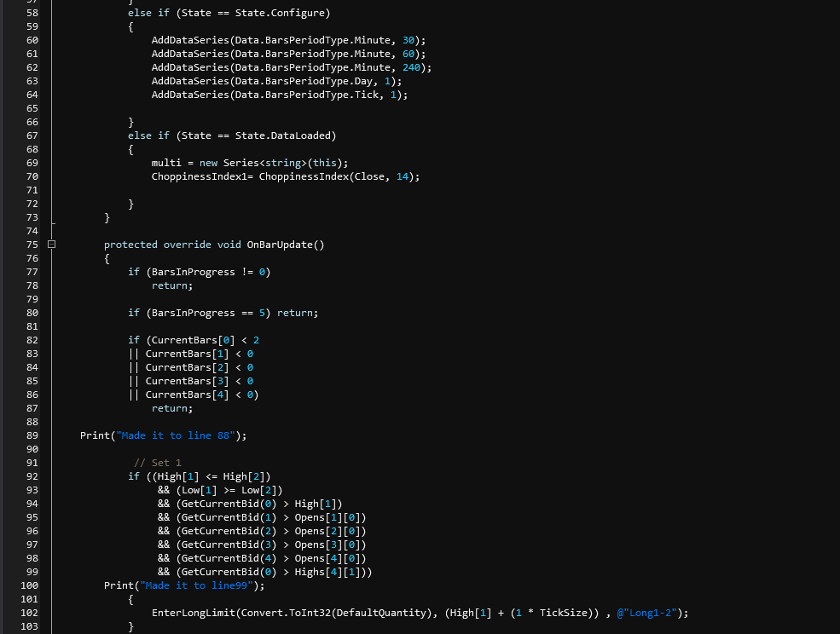Click line number 75 in gutter

pos(32,245)
